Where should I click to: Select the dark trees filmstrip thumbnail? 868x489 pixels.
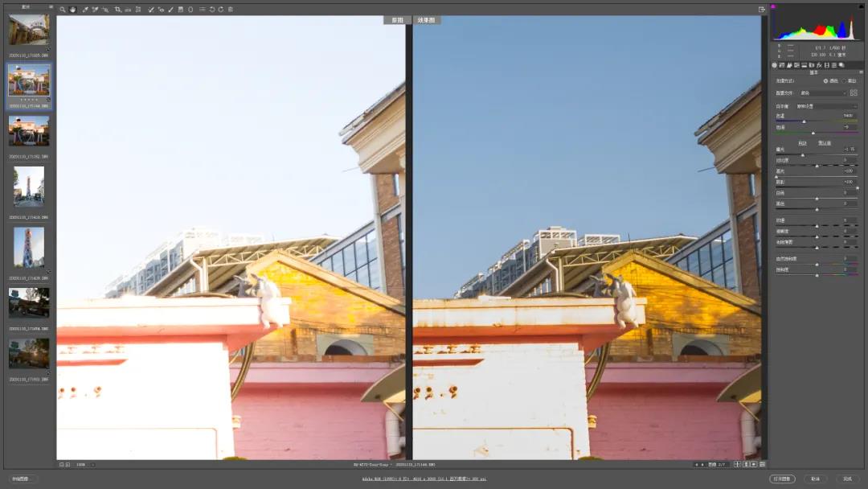(29, 302)
